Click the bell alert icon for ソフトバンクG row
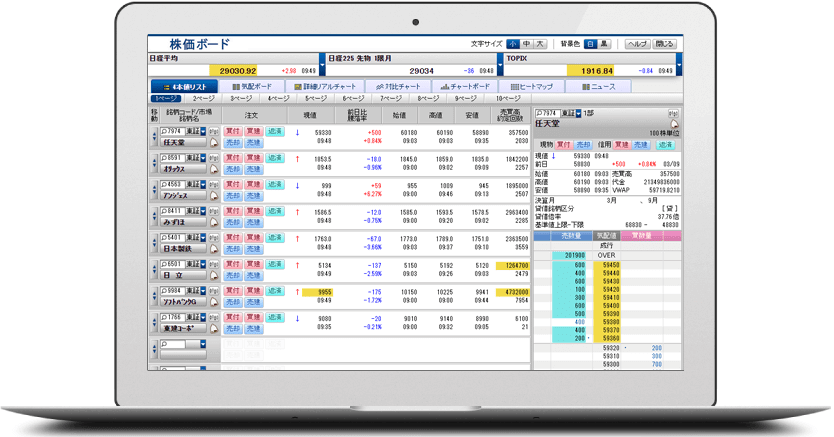Screen dimensions: 834x437 tap(214, 302)
